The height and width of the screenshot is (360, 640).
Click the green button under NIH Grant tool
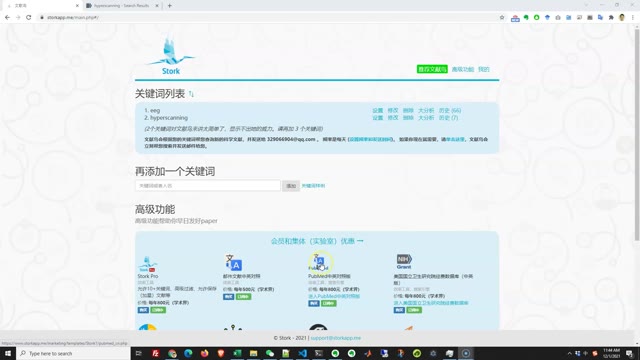pos(414,310)
